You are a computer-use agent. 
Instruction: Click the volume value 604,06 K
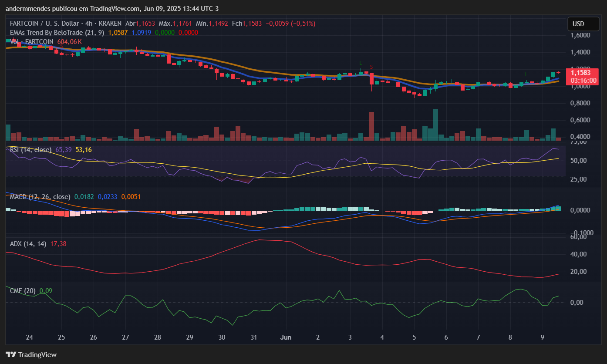70,41
